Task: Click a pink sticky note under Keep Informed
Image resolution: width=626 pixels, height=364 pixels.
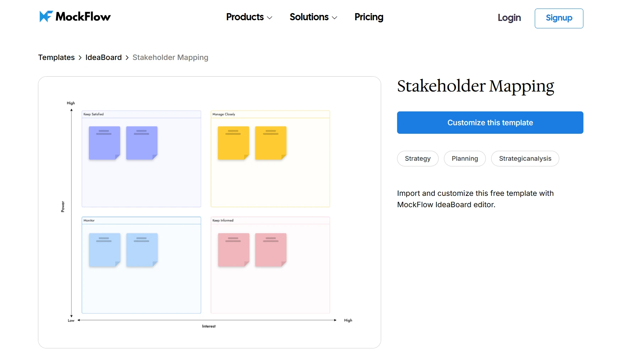Action: click(233, 249)
